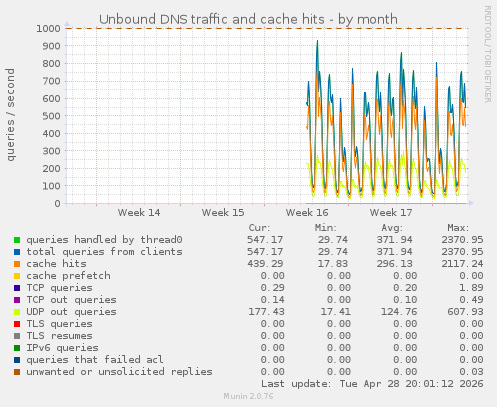Click the 'unwanted or unsolicited replies' legend label

click(119, 372)
